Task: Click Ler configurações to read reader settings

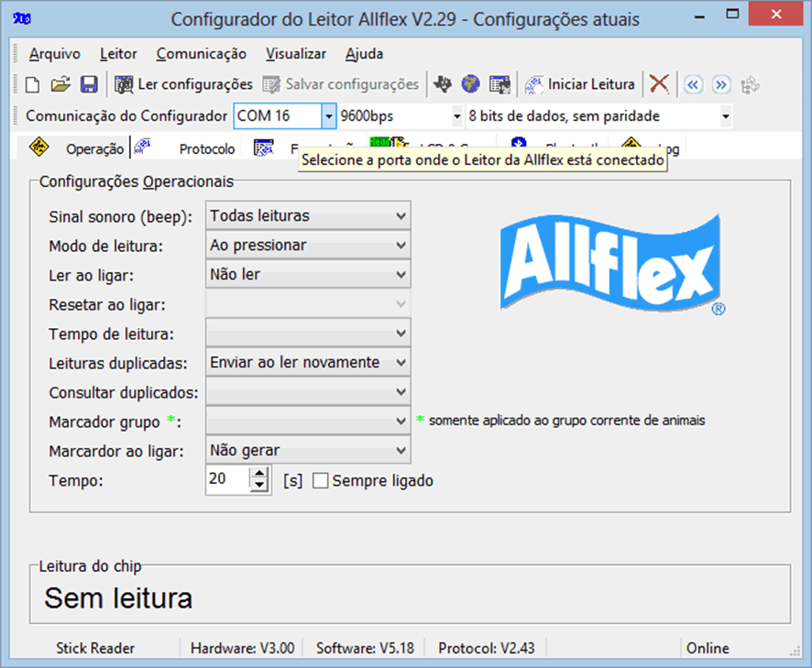Action: (x=184, y=84)
